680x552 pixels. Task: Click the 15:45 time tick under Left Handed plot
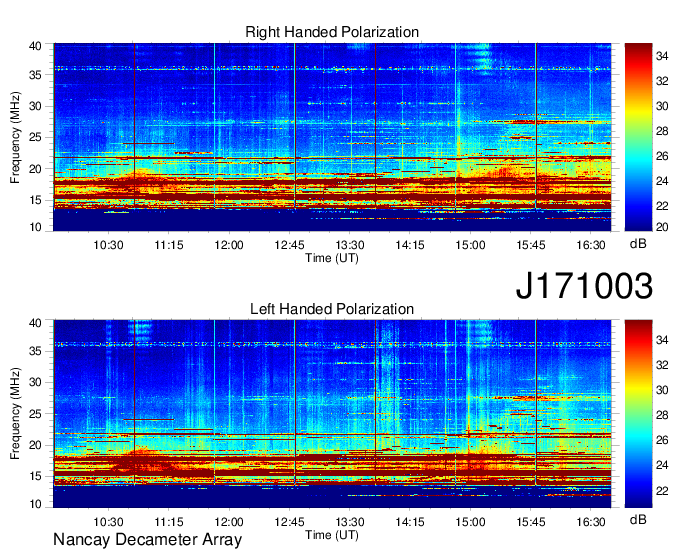click(x=531, y=522)
